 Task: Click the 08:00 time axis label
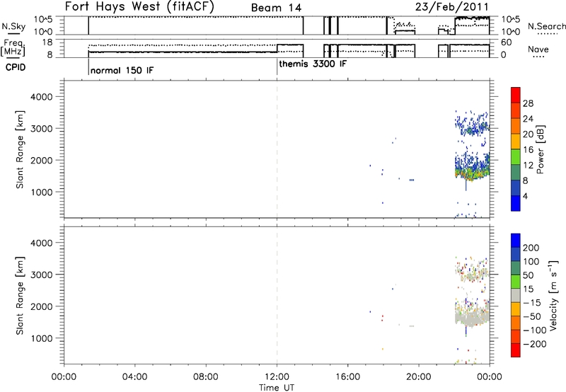coord(206,377)
